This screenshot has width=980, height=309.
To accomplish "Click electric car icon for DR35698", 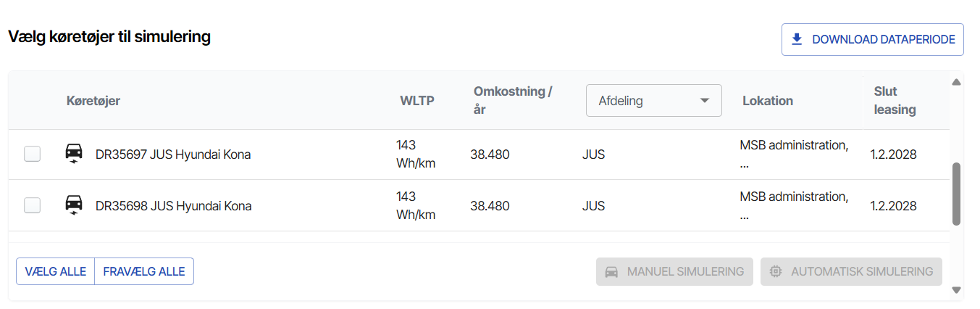I will point(74,205).
